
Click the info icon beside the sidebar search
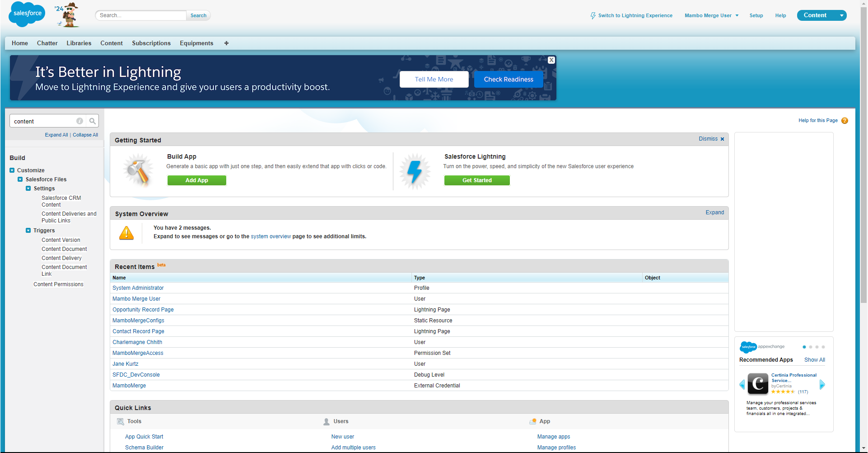[79, 121]
